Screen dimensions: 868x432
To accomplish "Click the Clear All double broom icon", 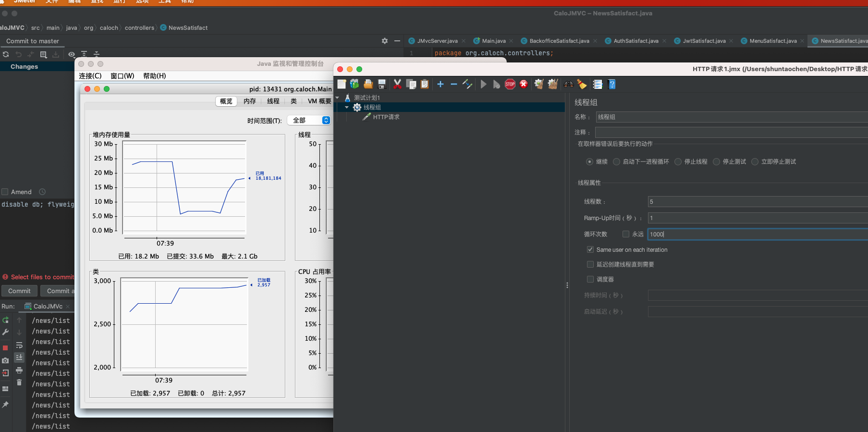I will pyautogui.click(x=553, y=84).
